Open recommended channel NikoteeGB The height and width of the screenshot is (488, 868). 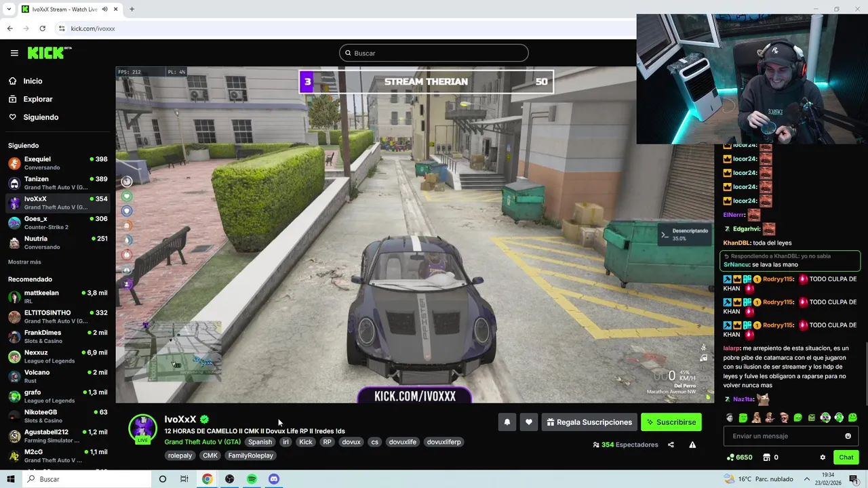pyautogui.click(x=58, y=416)
